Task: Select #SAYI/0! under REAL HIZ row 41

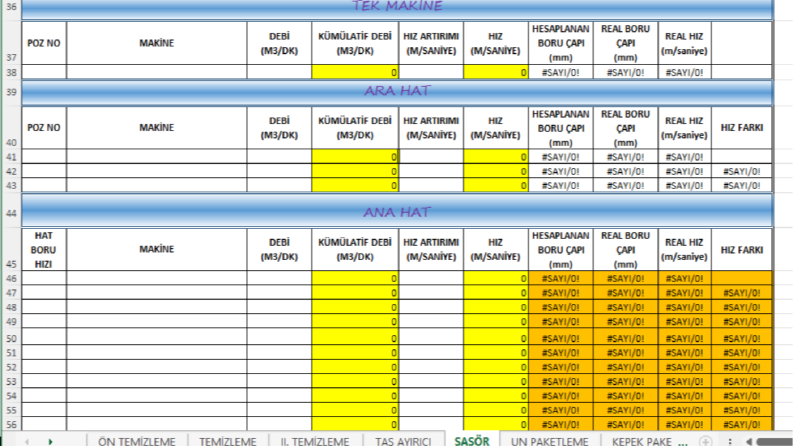Action: [x=684, y=157]
